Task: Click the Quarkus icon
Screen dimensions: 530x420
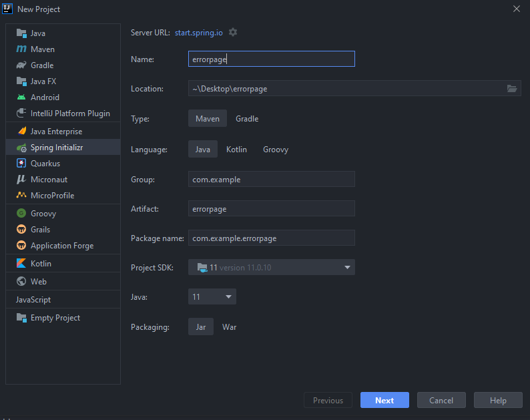Action: click(x=21, y=164)
